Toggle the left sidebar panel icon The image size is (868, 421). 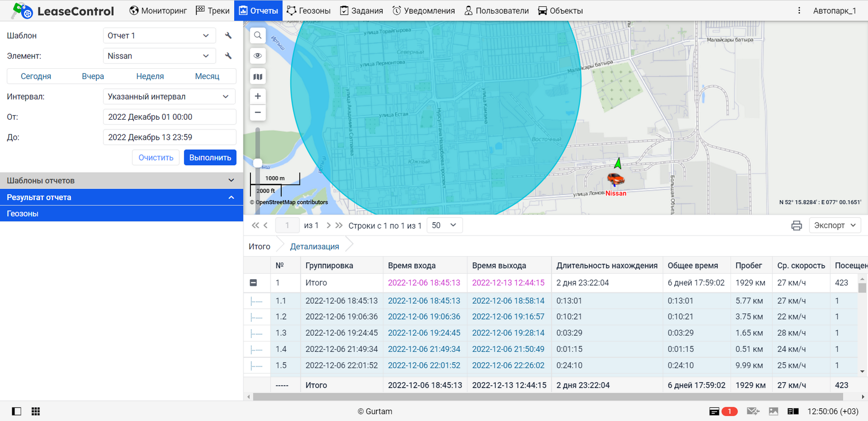[17, 411]
